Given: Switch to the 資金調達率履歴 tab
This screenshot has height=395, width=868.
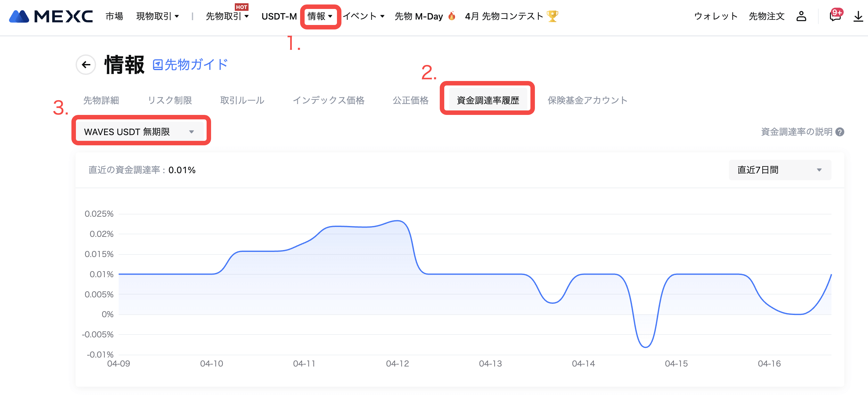Looking at the screenshot, I should 487,100.
